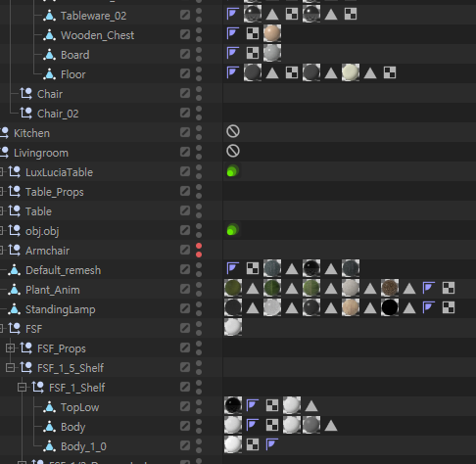The height and width of the screenshot is (464, 476).
Task: Expand the FSF_Props group
Action: click(x=10, y=348)
